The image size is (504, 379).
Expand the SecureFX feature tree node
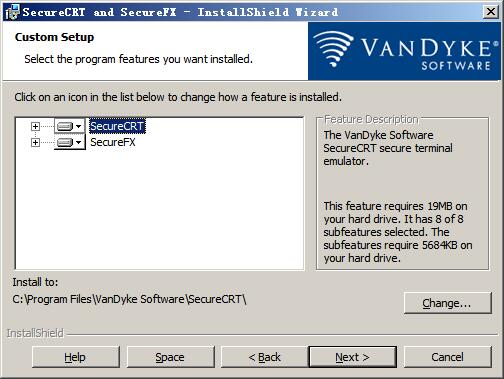click(x=35, y=142)
